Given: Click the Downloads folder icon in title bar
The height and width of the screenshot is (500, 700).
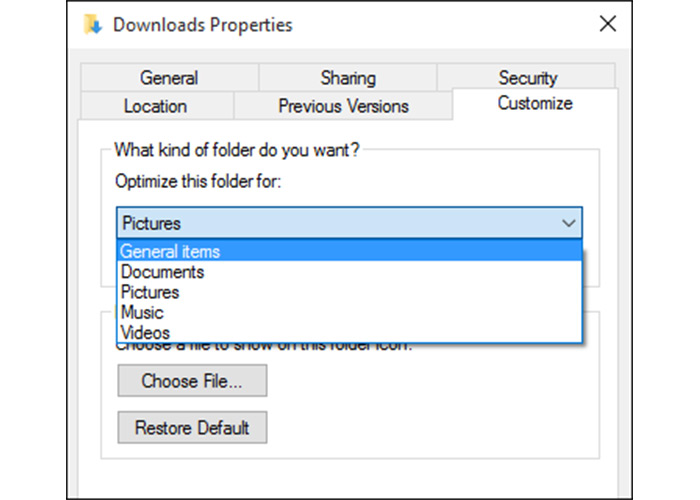Looking at the screenshot, I should click(x=93, y=24).
